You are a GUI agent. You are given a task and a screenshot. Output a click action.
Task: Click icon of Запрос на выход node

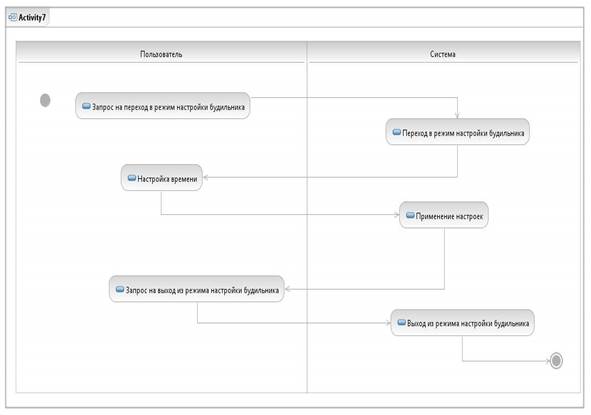(x=120, y=289)
